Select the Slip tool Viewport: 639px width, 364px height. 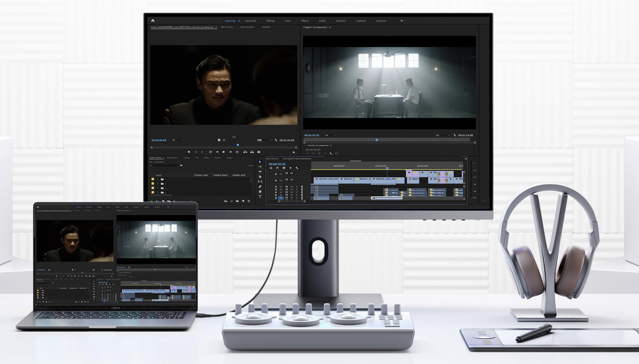tap(260, 182)
